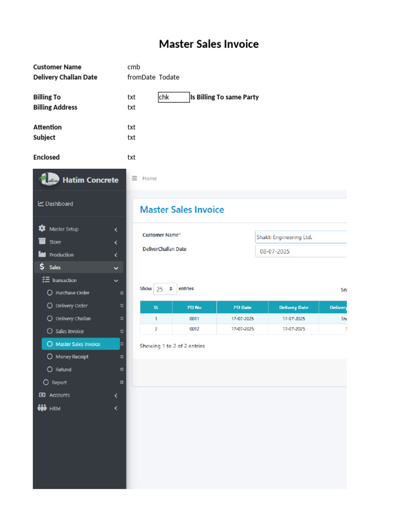The width and height of the screenshot is (399, 532).
Task: Click circle icon beside Purchase Order
Action: (x=50, y=292)
